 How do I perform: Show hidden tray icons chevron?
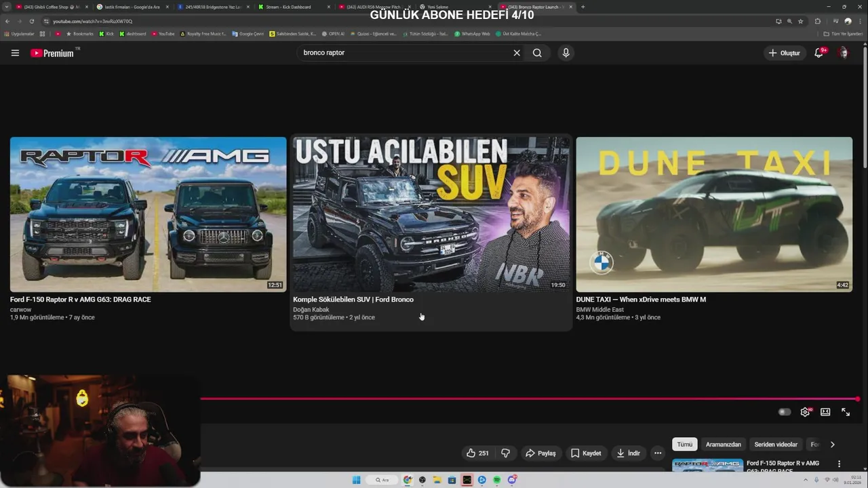point(806,480)
